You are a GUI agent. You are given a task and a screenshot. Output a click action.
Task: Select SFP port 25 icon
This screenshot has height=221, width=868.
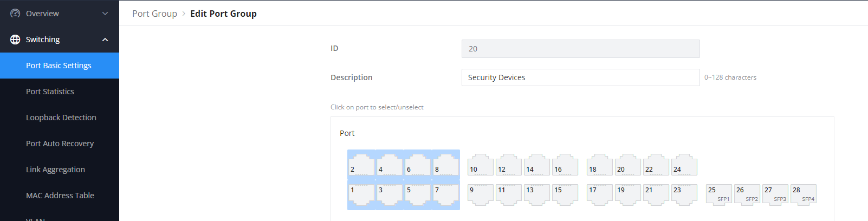pos(719,194)
